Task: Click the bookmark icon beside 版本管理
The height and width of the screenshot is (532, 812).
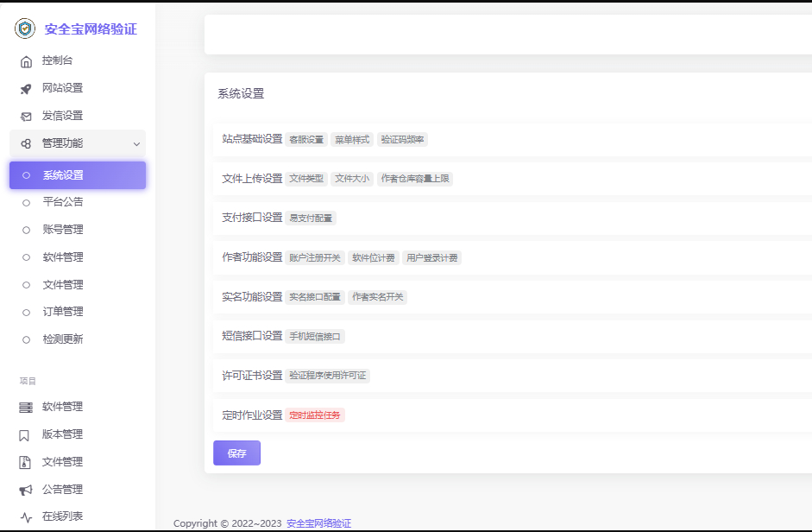Action: point(26,434)
